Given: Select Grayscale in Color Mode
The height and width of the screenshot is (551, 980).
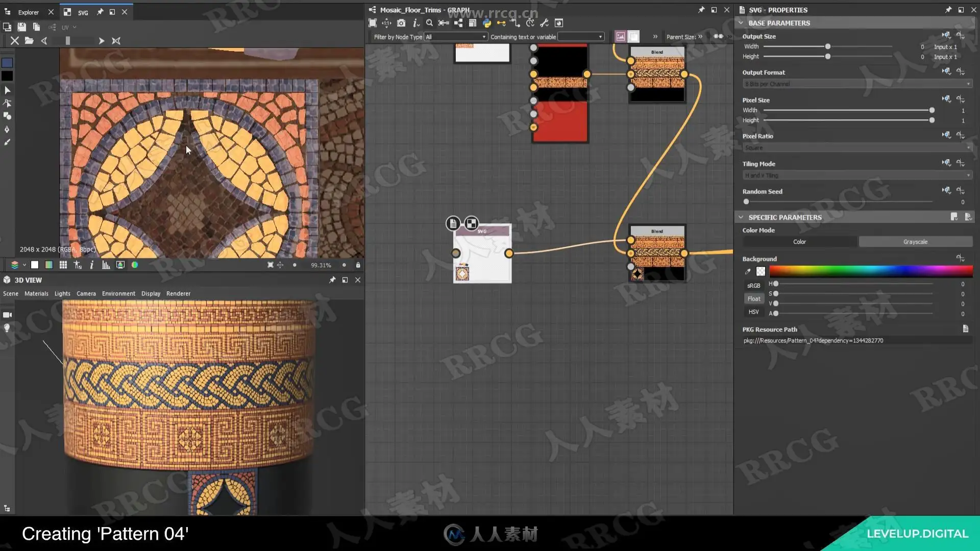Looking at the screenshot, I should click(915, 242).
